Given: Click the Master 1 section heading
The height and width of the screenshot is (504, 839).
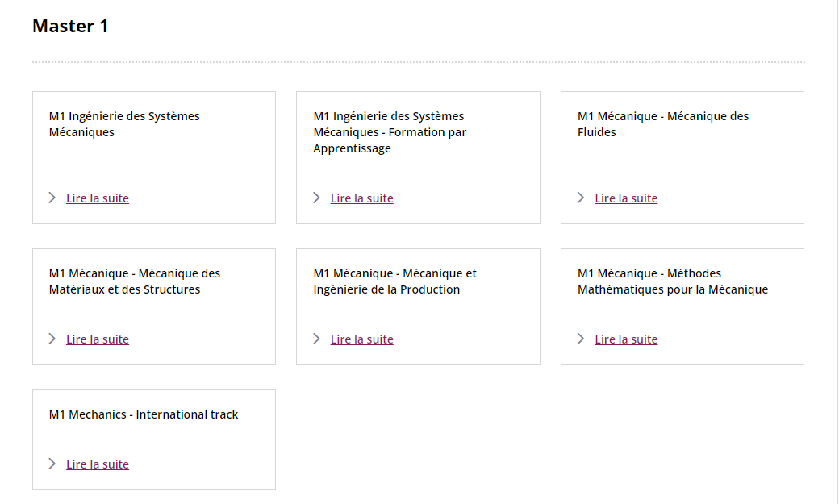Looking at the screenshot, I should point(70,26).
